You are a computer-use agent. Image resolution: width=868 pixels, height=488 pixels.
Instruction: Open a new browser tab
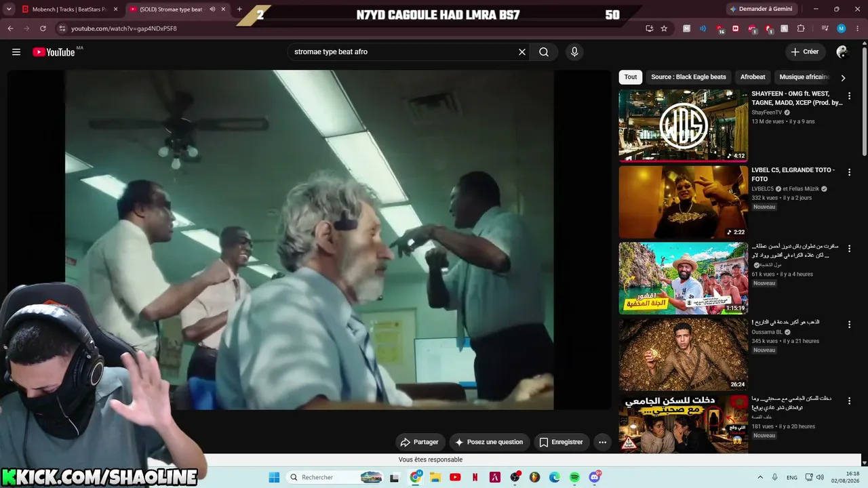coord(239,9)
